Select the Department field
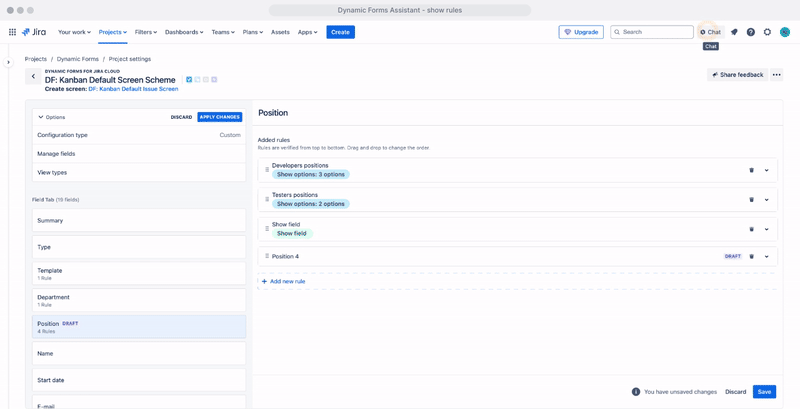The image size is (800, 409). 139,300
